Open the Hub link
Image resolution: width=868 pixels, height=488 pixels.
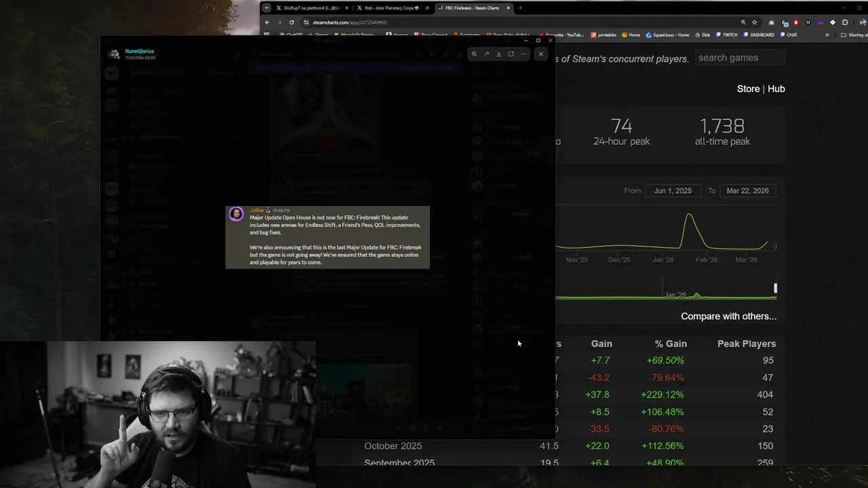776,89
